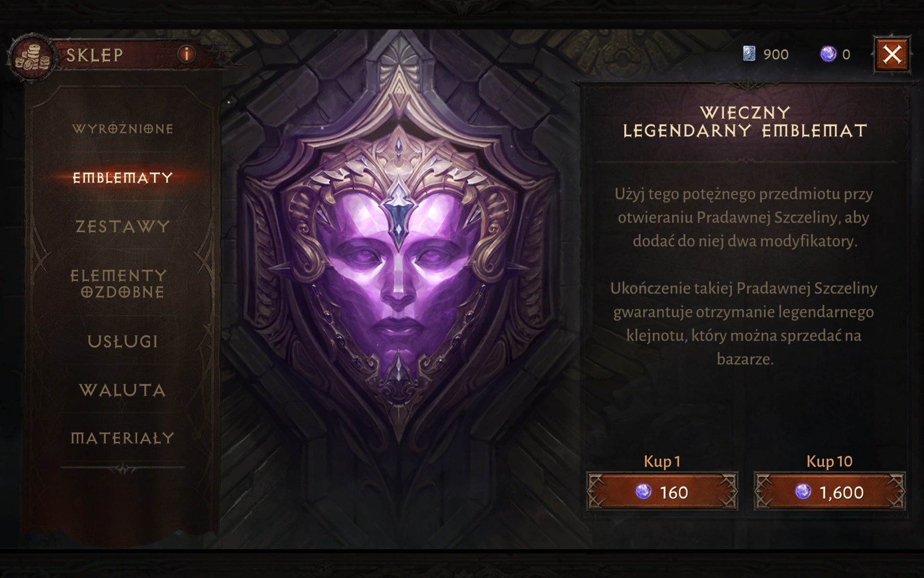Open the Materiały tab
The width and height of the screenshot is (924, 578).
click(x=123, y=438)
